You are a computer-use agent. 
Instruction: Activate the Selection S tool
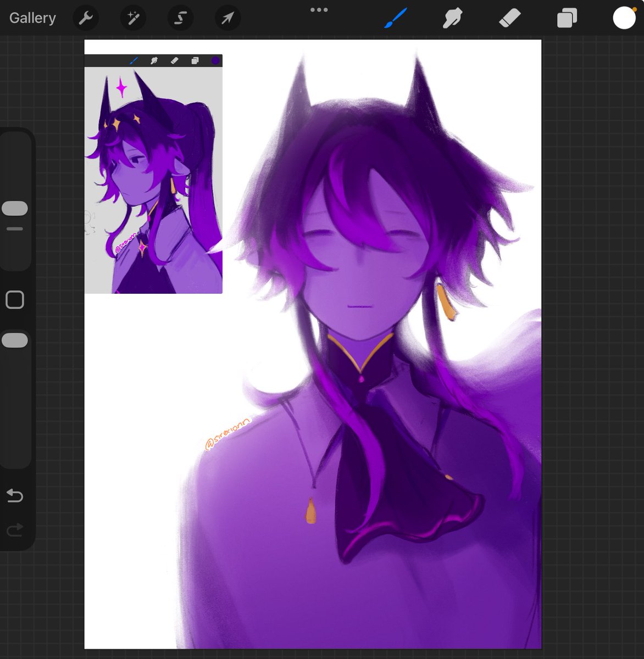pyautogui.click(x=180, y=18)
